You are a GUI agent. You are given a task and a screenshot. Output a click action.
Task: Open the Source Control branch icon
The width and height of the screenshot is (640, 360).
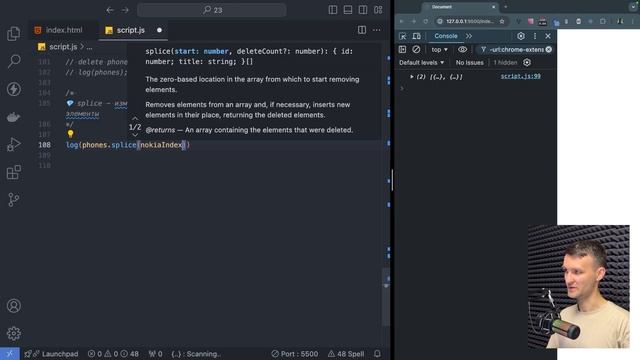[13, 200]
